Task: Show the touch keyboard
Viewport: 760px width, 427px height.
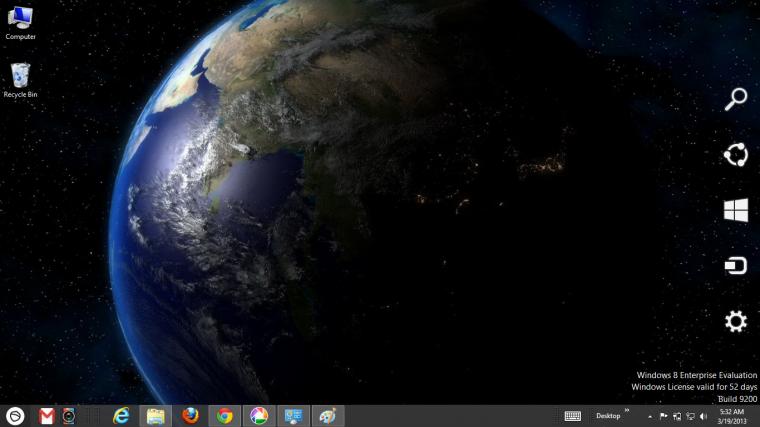Action: coord(572,416)
